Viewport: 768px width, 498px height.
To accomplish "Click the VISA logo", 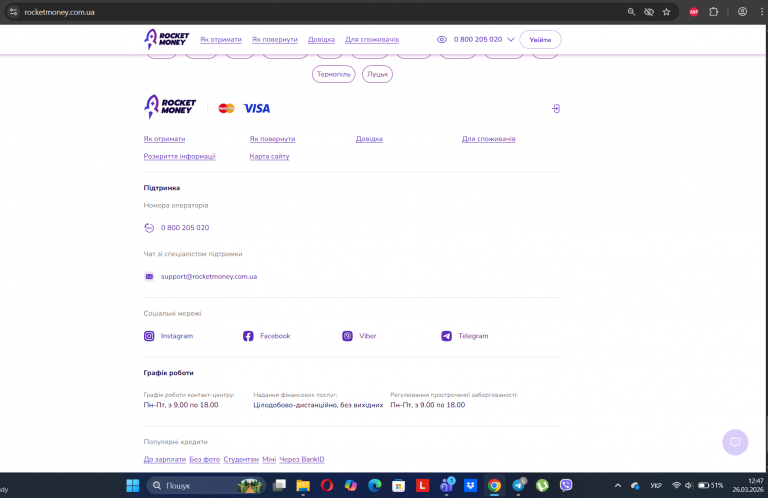I will tap(257, 108).
